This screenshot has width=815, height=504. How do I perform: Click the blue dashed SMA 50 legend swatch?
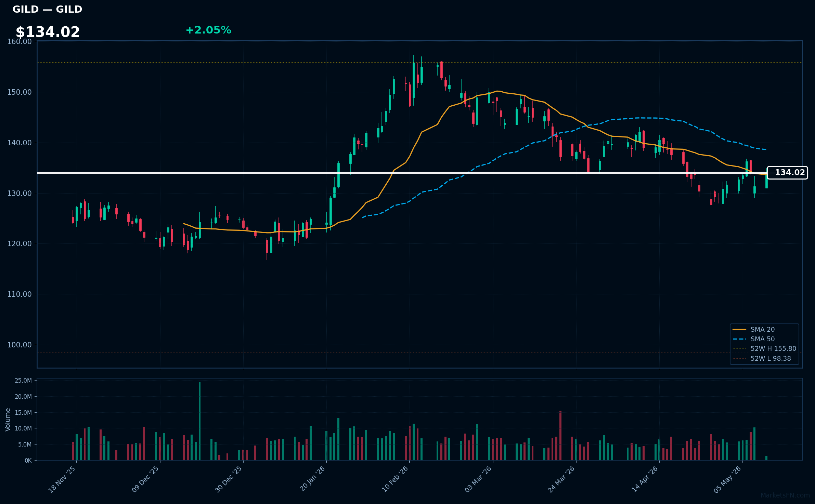point(739,339)
